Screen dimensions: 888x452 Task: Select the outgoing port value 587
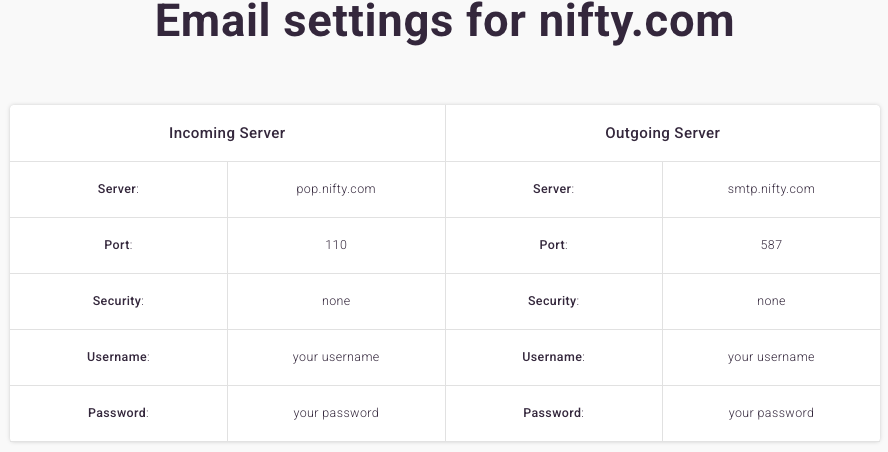point(771,245)
